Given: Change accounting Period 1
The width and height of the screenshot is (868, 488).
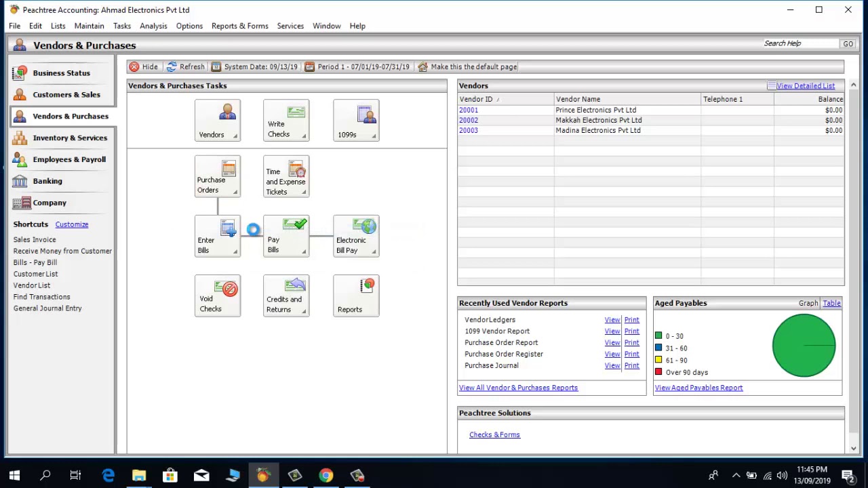Looking at the screenshot, I should tap(357, 66).
